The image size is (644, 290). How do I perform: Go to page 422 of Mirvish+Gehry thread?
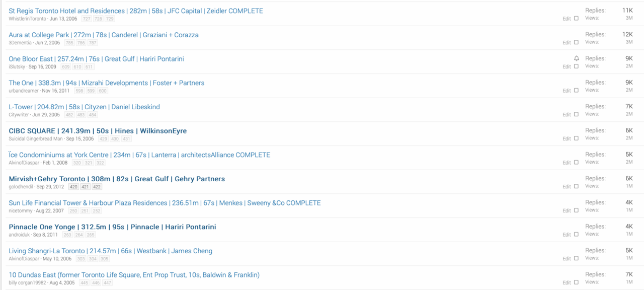(x=97, y=187)
